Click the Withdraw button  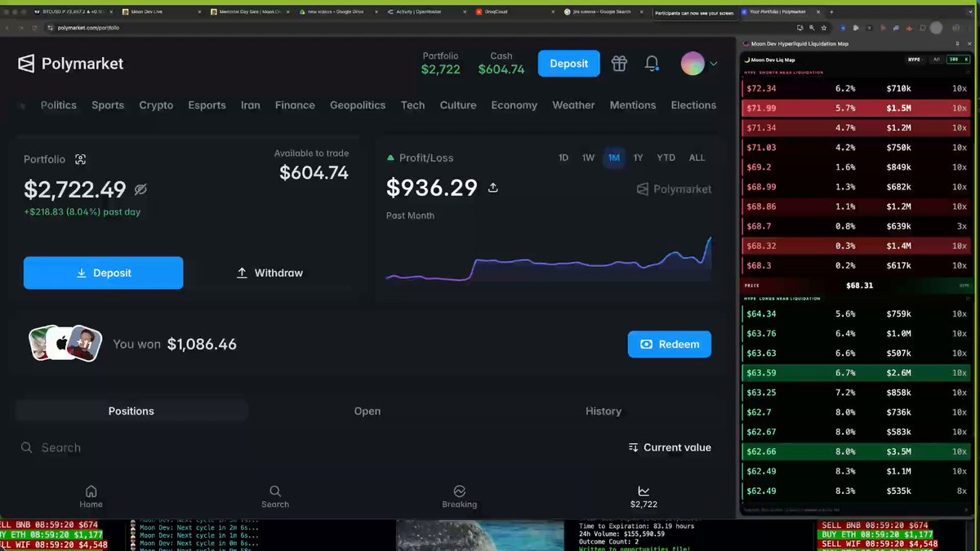269,273
